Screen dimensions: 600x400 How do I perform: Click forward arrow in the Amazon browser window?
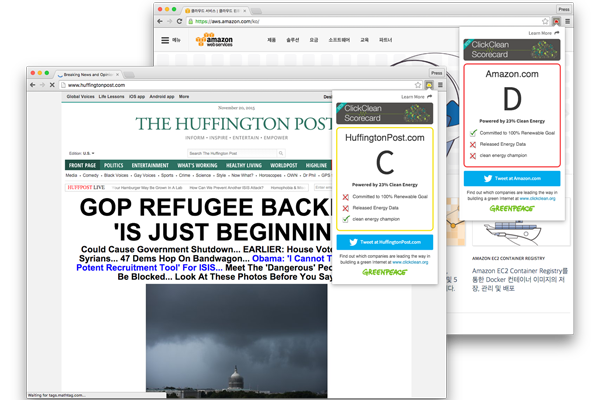coord(170,21)
